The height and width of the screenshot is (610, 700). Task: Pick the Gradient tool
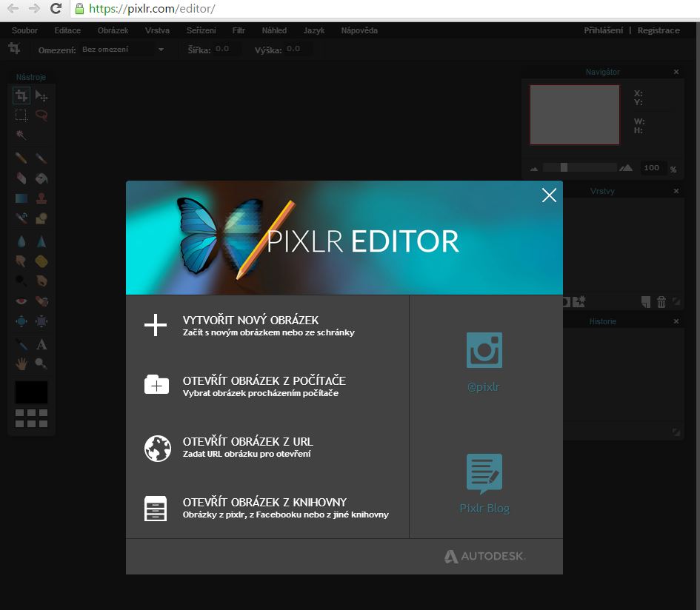point(21,198)
